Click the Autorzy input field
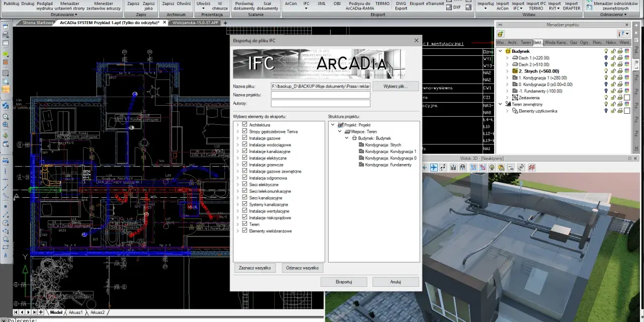This screenshot has height=322, width=644. click(320, 103)
